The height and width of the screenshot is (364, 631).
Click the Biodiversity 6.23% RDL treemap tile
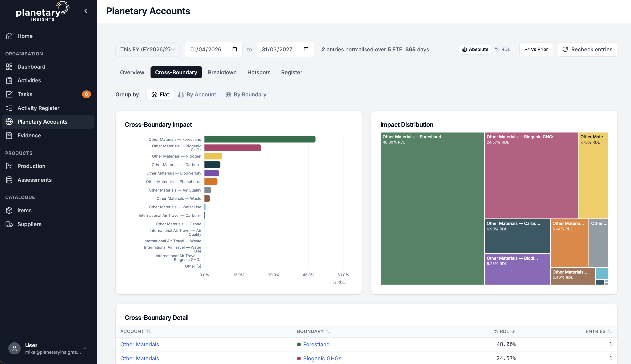click(517, 269)
